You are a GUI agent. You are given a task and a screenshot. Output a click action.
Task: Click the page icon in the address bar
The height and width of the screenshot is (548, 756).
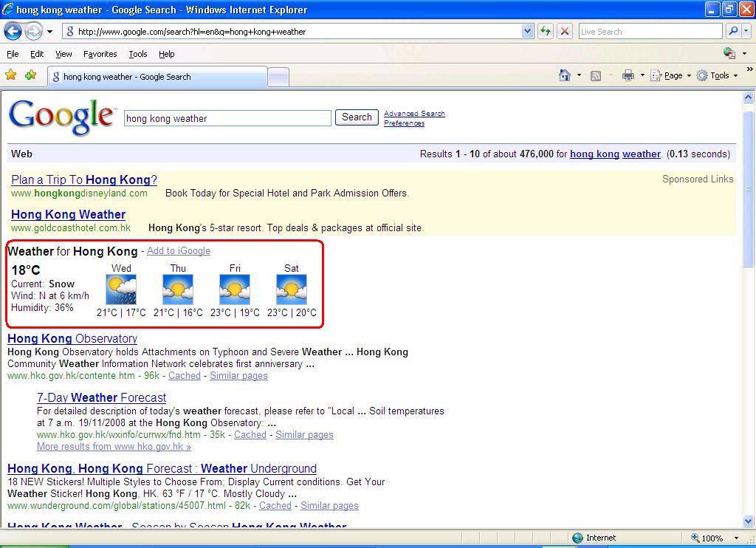click(70, 31)
